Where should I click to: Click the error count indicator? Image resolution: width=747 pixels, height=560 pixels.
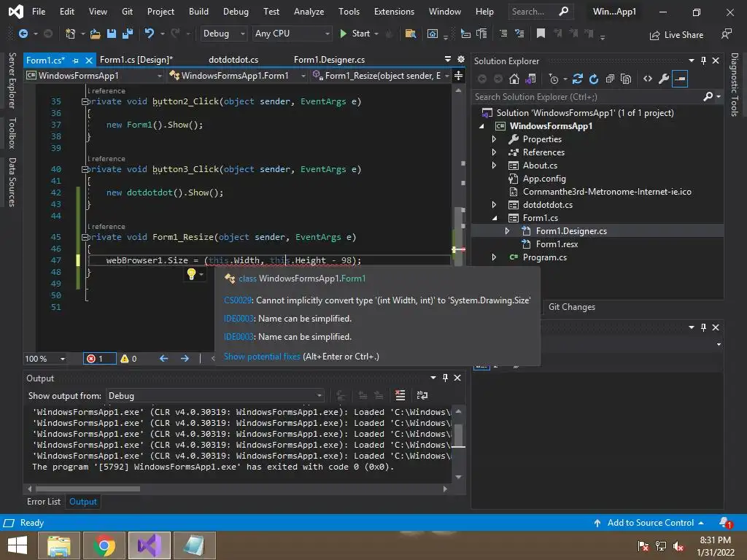coord(99,359)
